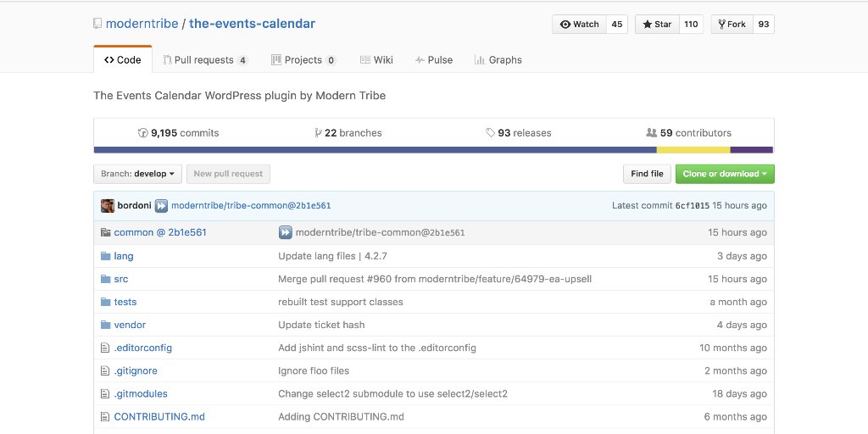Click the star icon on Star button
The image size is (868, 434).
pyautogui.click(x=647, y=25)
